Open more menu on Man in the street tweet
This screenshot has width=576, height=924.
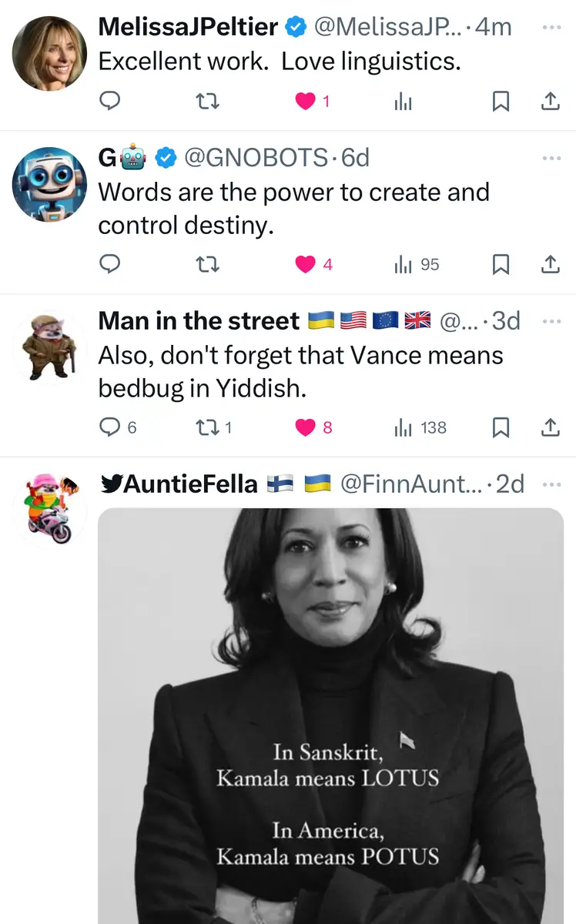pos(551,321)
